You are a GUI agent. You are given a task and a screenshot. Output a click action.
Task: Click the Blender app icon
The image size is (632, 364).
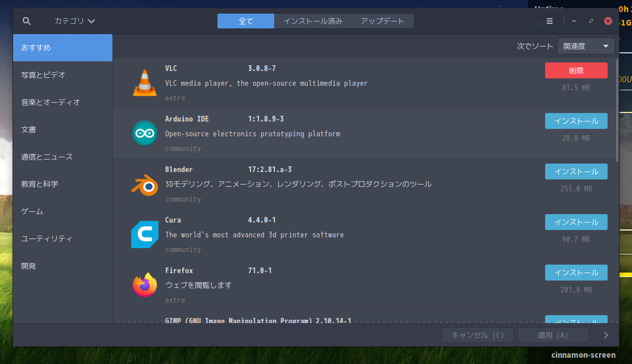(145, 185)
